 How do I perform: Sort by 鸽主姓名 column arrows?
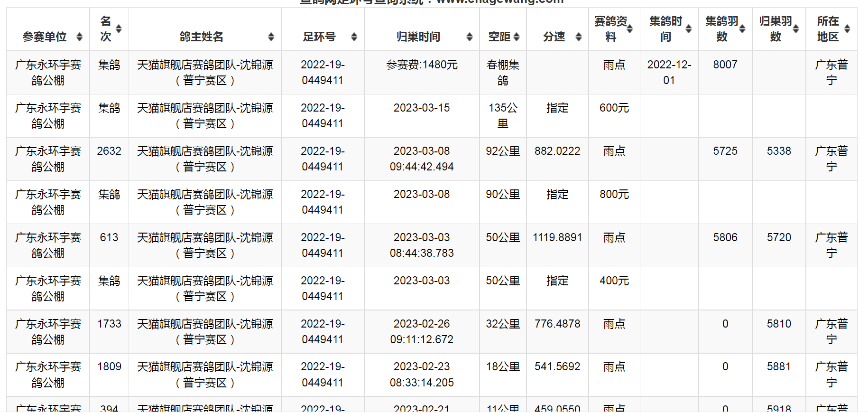[x=271, y=37]
